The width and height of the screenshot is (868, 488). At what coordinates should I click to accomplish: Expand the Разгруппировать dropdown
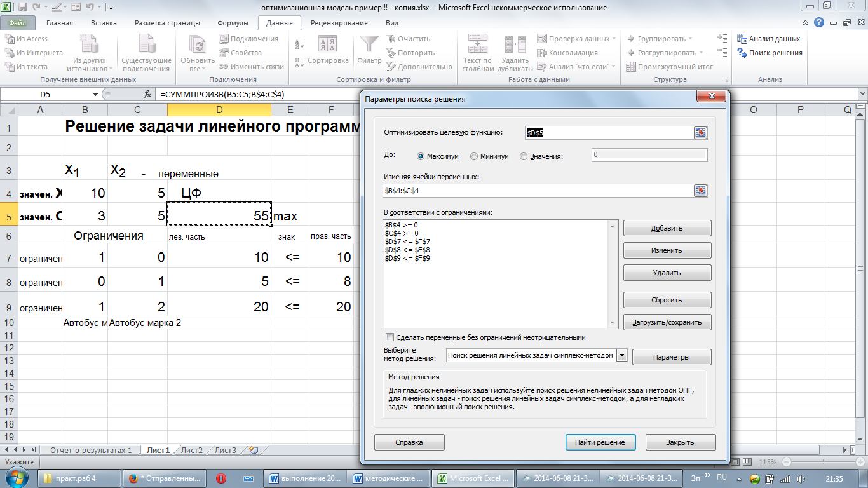click(x=702, y=53)
